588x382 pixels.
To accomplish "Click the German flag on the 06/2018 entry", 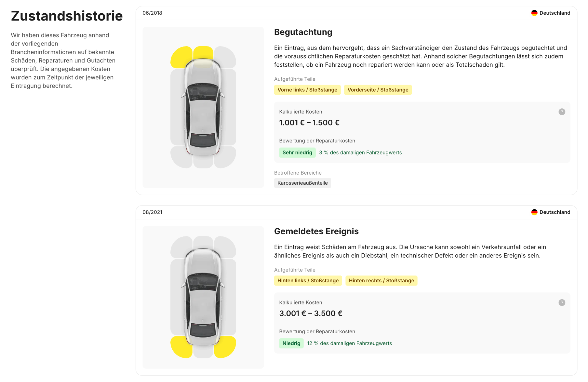I will pyautogui.click(x=534, y=13).
